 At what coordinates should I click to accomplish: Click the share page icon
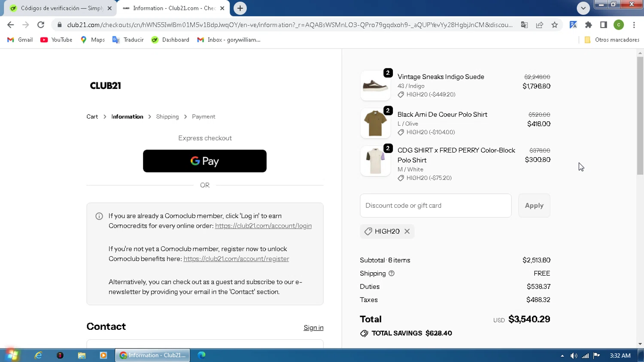pyautogui.click(x=540, y=25)
